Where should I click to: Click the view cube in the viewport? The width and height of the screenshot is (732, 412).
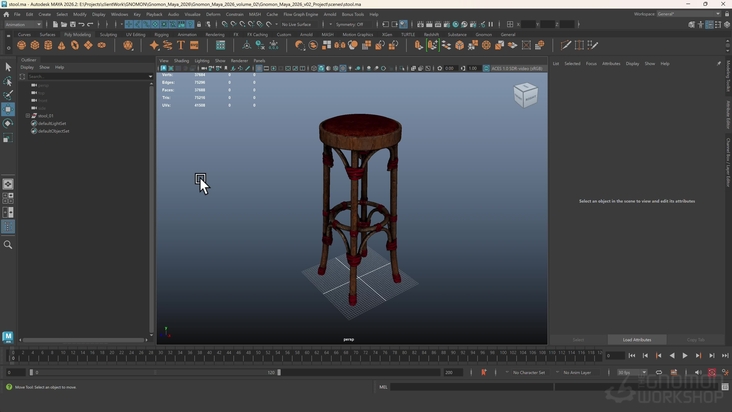(525, 94)
